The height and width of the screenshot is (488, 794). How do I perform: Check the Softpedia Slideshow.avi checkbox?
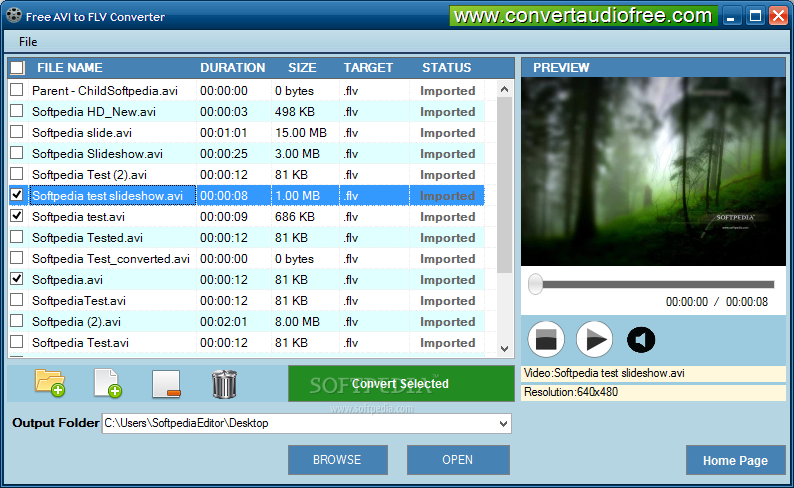17,153
